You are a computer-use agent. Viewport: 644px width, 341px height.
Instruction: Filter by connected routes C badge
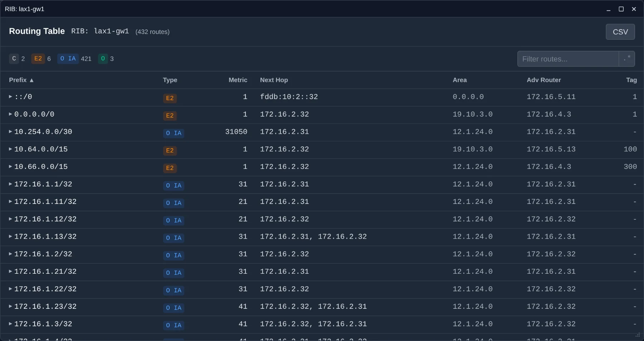coord(14,59)
